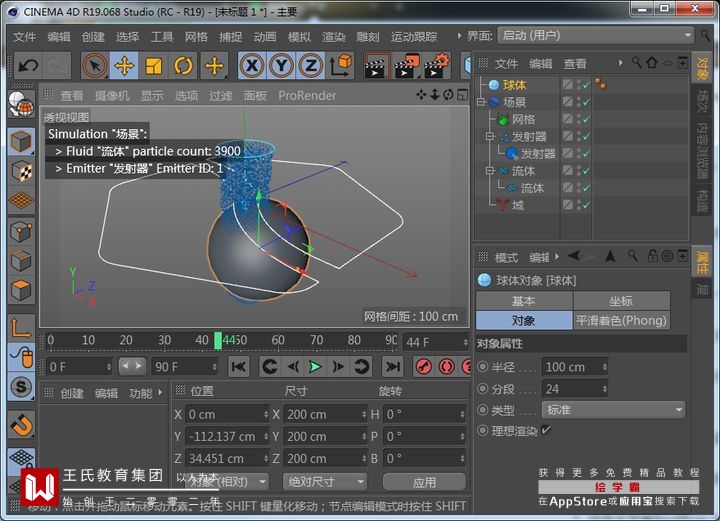Screen dimensions: 720x521
Task: Toggle Autokeying red button
Action: (446, 366)
